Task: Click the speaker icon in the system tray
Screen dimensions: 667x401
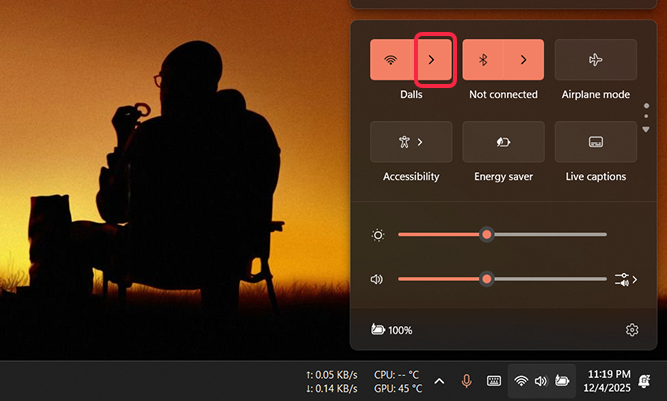Action: click(541, 381)
